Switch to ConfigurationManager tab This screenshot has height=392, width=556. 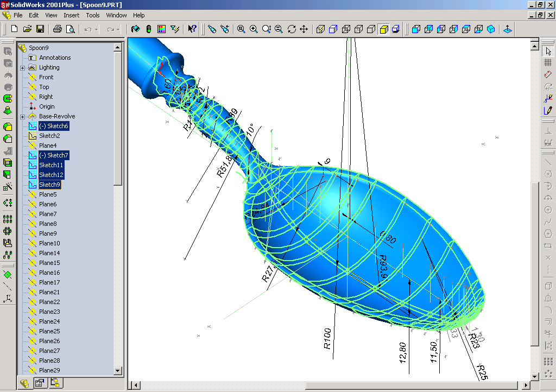[x=55, y=383]
